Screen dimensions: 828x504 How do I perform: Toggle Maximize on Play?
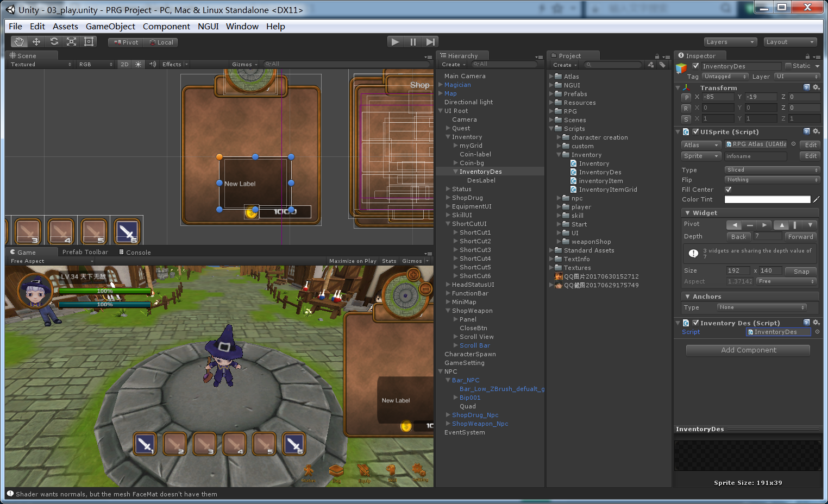click(x=353, y=261)
